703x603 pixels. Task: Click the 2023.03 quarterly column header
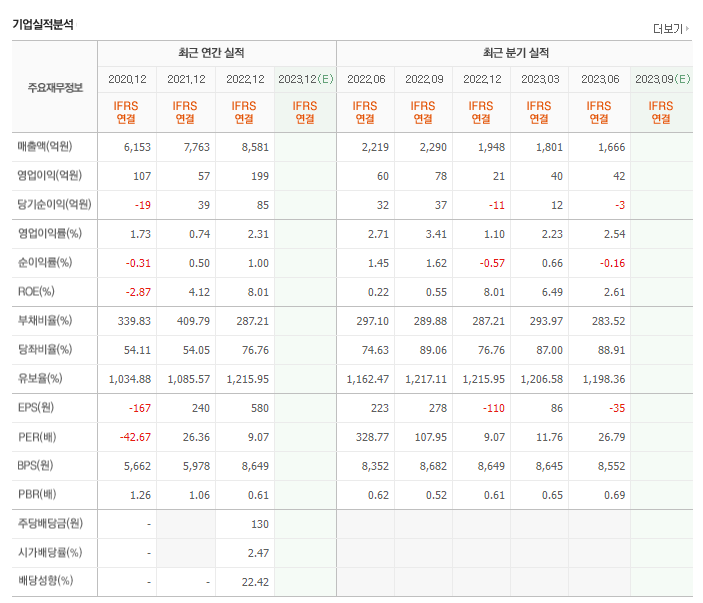540,79
